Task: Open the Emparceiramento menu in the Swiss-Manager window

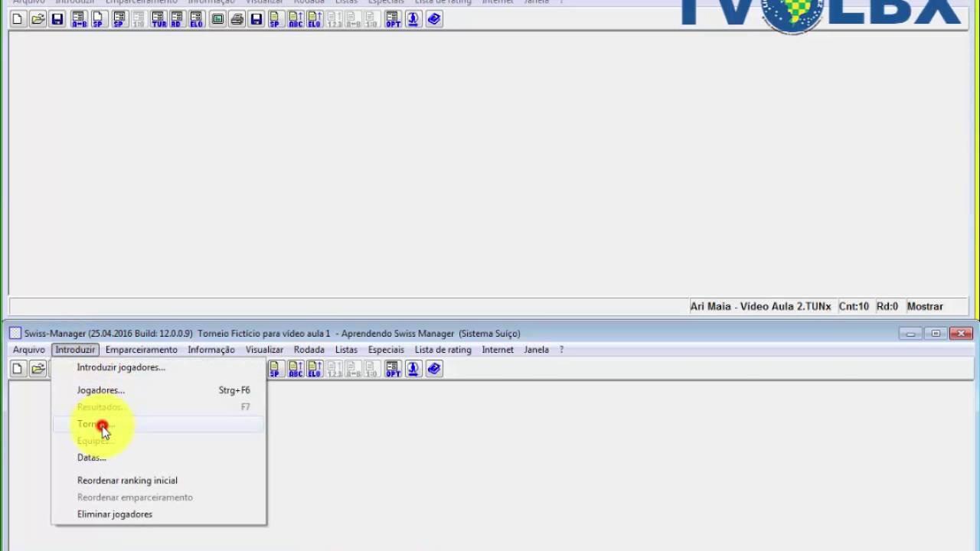Action: tap(142, 350)
